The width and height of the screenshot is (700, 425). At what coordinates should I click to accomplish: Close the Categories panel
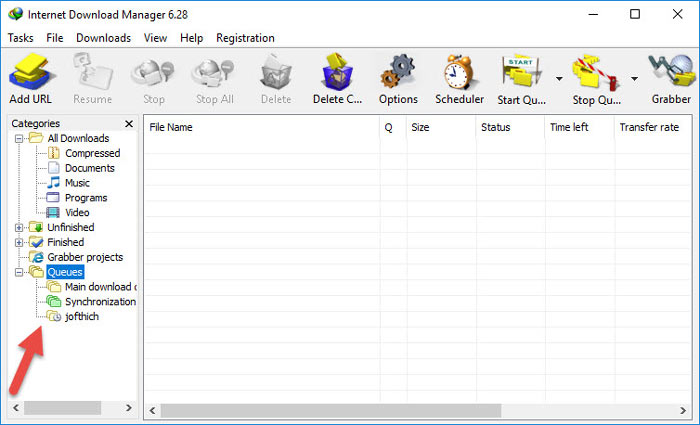(129, 124)
